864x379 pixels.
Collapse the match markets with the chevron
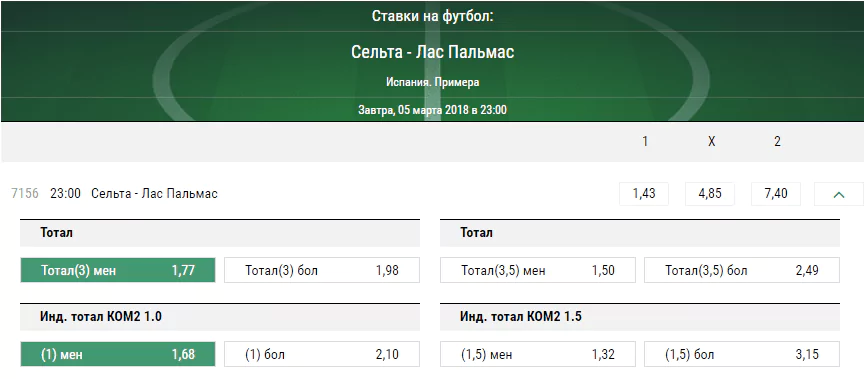[x=839, y=194]
